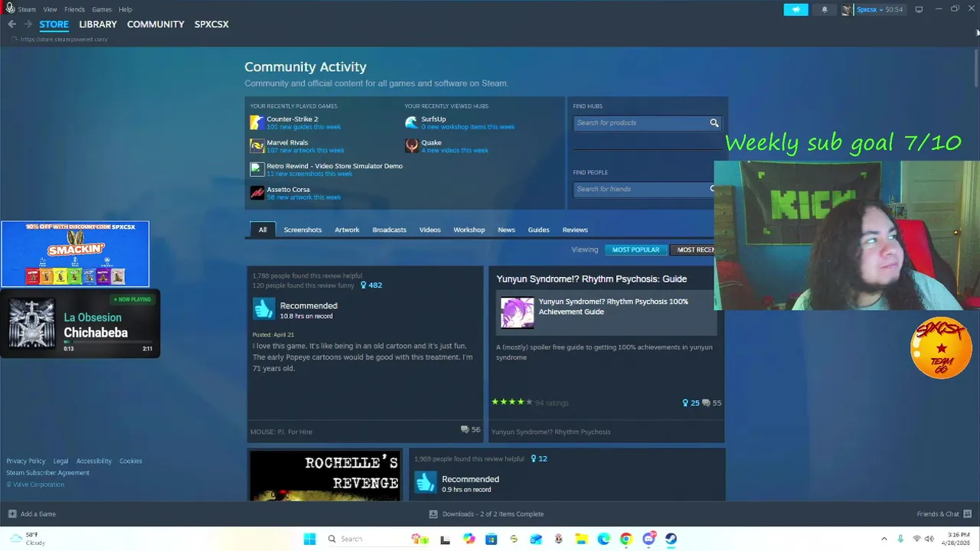Click the Counter-Strike 2 game icon
The width and height of the screenshot is (980, 551).
point(257,122)
